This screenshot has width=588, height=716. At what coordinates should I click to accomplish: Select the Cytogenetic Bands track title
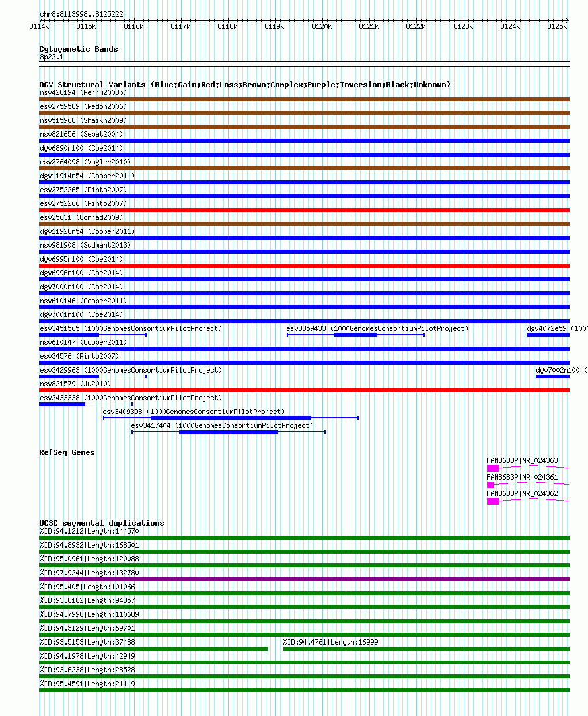(x=79, y=49)
